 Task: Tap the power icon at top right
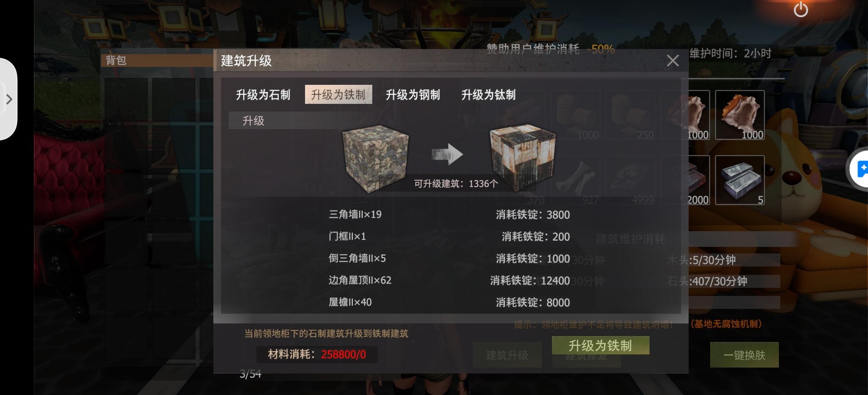[x=800, y=9]
